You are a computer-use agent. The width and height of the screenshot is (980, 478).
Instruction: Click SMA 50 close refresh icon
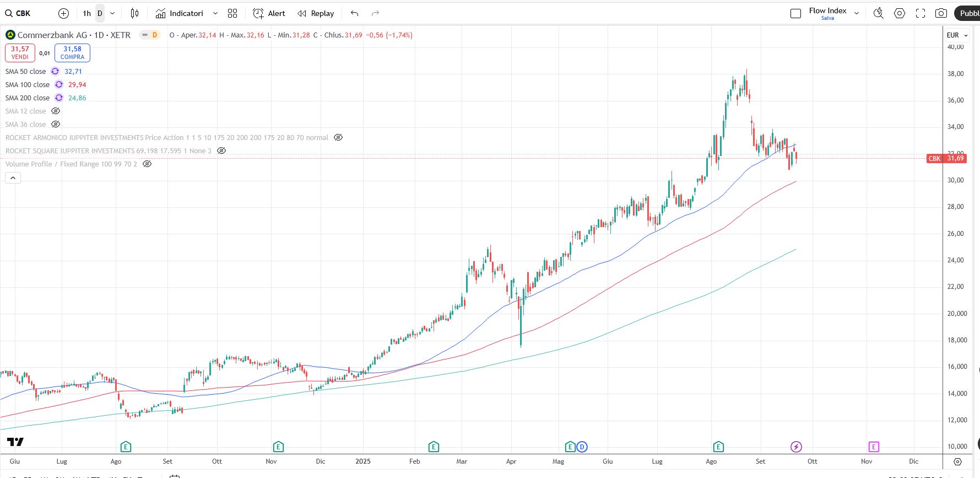[x=55, y=71]
